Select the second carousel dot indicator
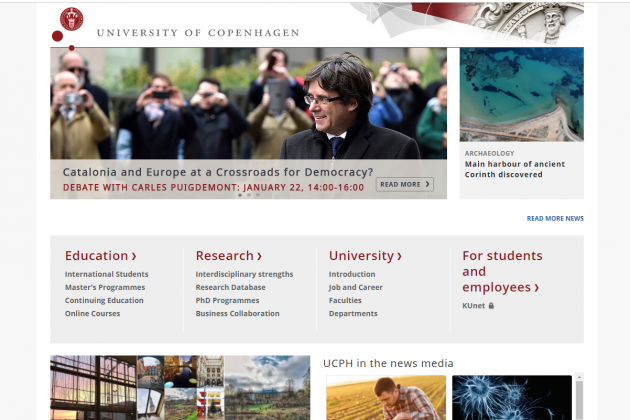 tap(249, 195)
